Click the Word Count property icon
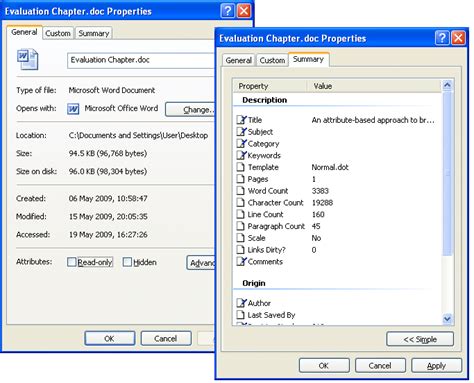Image resolution: width=474 pixels, height=383 pixels. coord(240,191)
